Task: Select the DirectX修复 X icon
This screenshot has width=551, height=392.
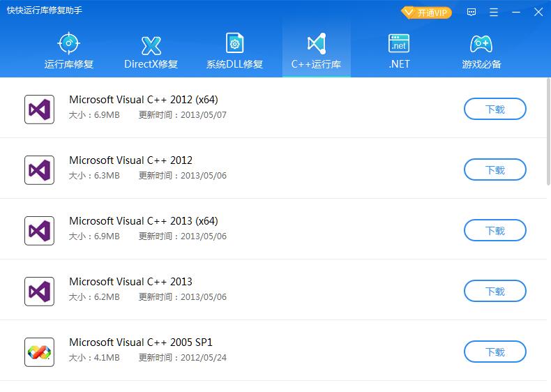Action: coord(151,45)
